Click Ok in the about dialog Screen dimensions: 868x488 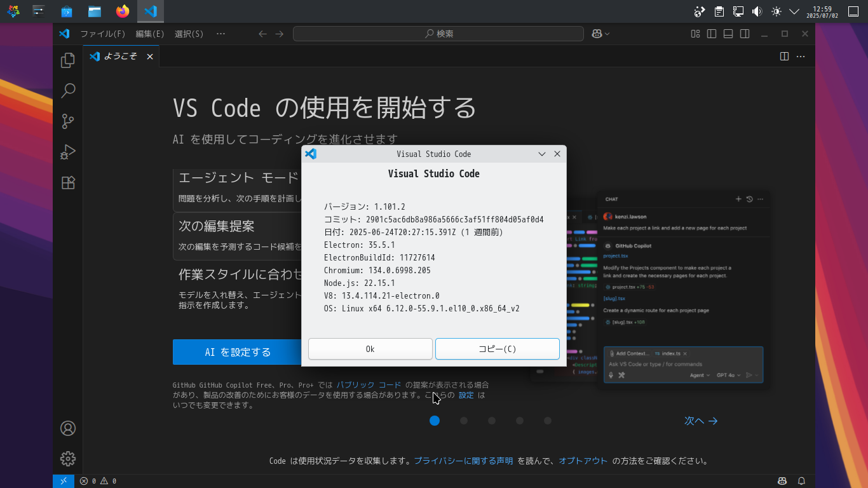pyautogui.click(x=370, y=349)
